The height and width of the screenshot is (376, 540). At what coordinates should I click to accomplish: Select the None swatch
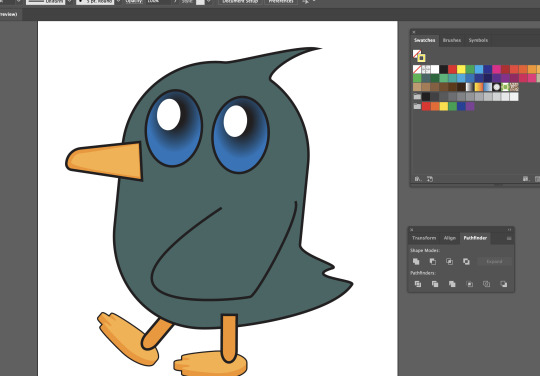tap(417, 69)
